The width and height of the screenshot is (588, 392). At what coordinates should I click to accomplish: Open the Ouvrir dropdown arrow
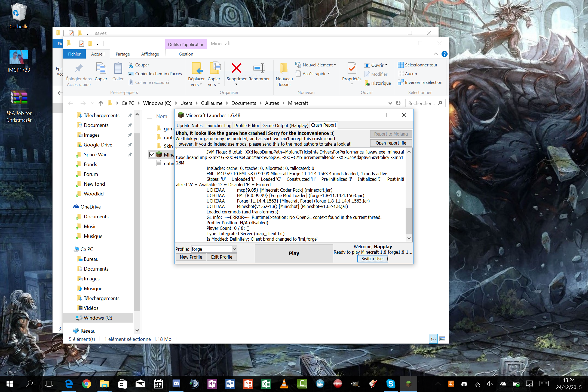[x=386, y=65]
